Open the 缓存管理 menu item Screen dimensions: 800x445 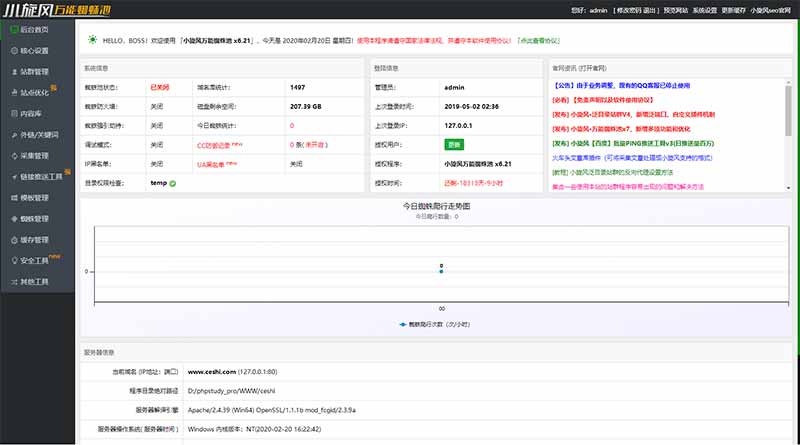click(35, 240)
